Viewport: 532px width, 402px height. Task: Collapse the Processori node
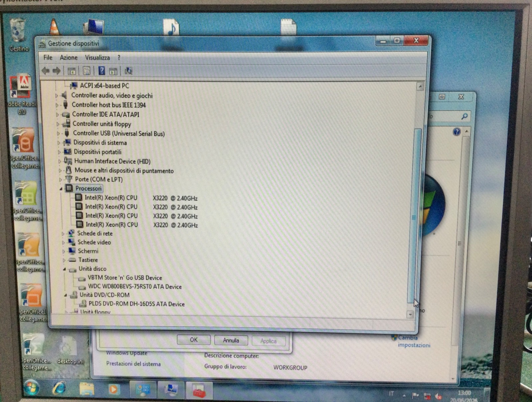(61, 189)
